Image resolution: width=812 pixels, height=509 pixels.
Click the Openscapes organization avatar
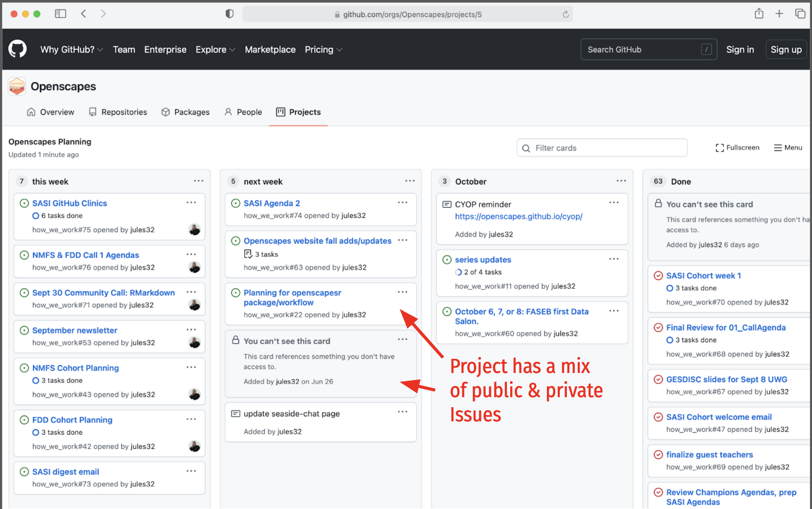[x=17, y=86]
